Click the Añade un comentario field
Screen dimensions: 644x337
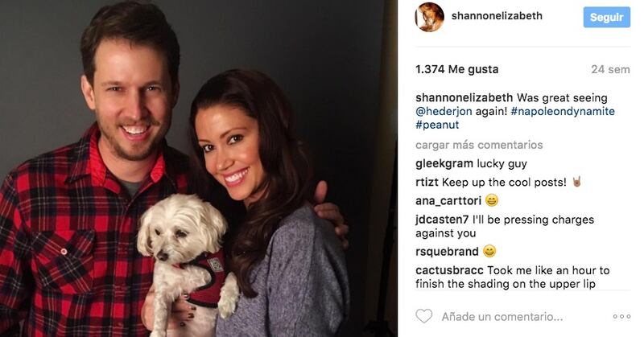pyautogui.click(x=502, y=316)
